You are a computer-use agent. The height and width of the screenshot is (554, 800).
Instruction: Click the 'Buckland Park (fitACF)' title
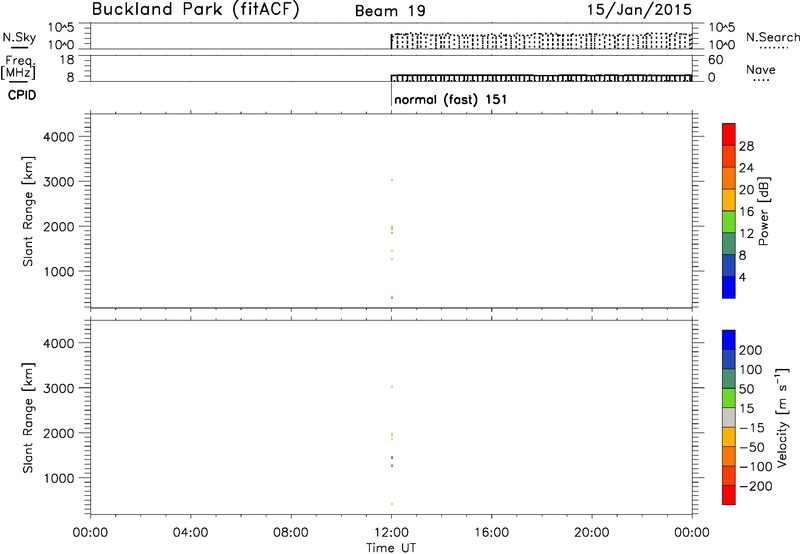coord(195,9)
